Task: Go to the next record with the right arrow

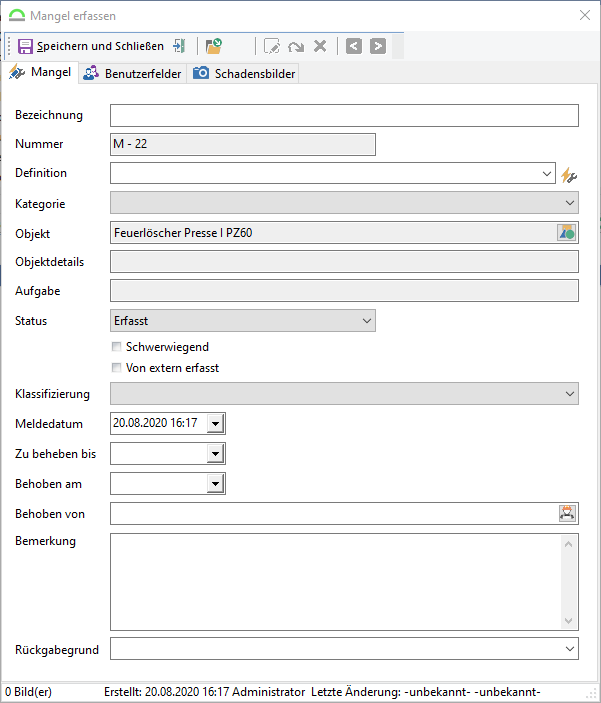Action: pyautogui.click(x=378, y=46)
